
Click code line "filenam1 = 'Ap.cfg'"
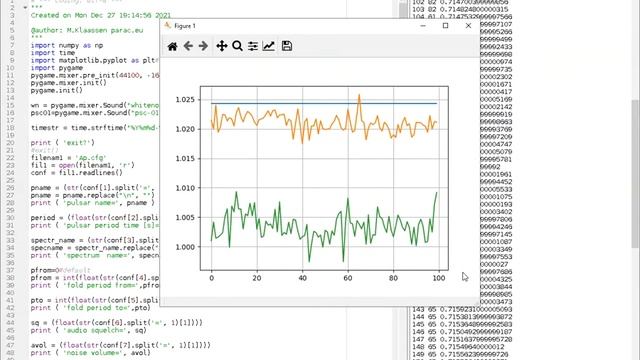pos(68,158)
